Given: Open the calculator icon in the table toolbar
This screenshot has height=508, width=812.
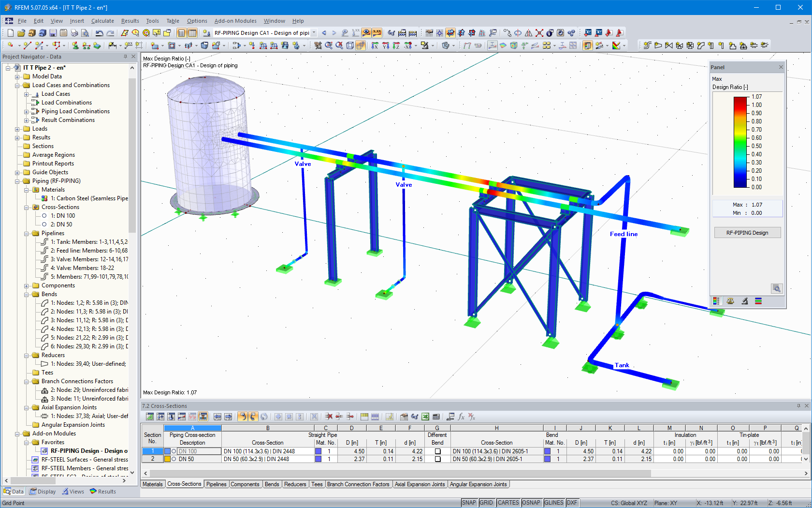Looking at the screenshot, I should click(436, 416).
